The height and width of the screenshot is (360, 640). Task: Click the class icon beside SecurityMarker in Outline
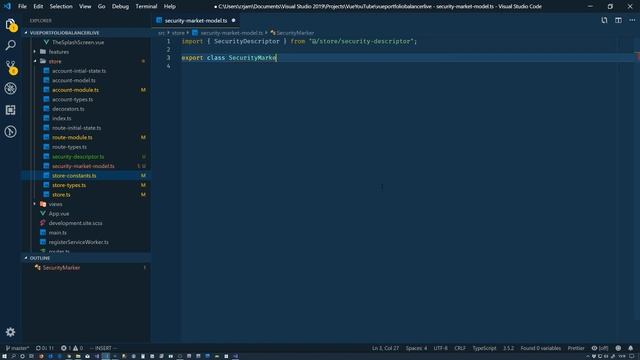(x=38, y=268)
